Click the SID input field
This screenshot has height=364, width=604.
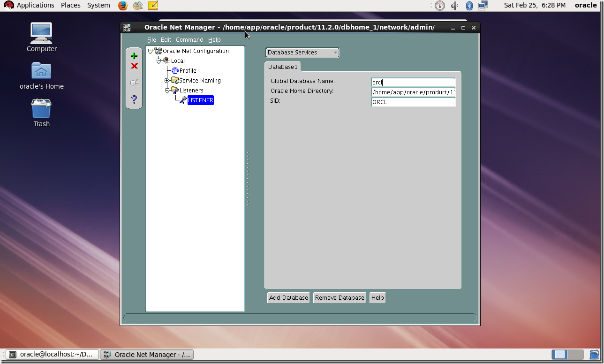(413, 102)
